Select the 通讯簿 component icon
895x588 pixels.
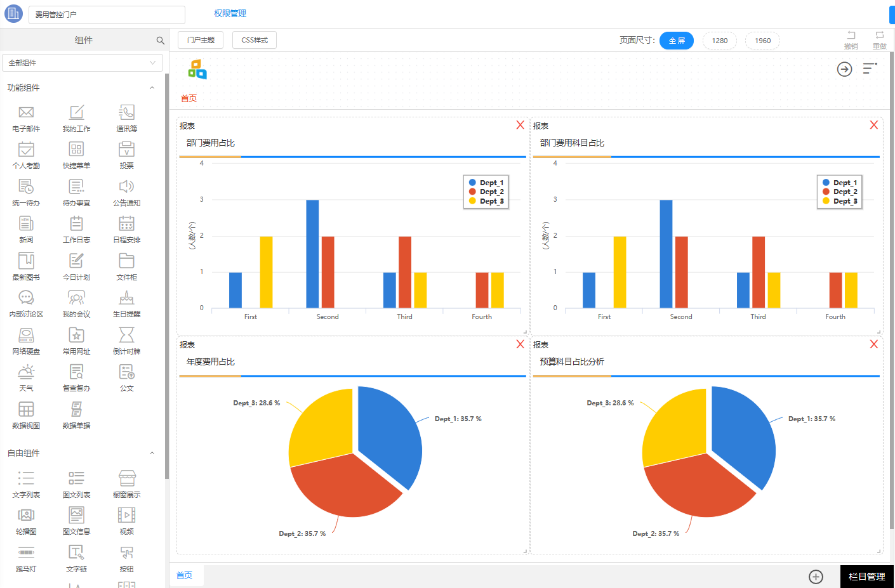pyautogui.click(x=126, y=112)
